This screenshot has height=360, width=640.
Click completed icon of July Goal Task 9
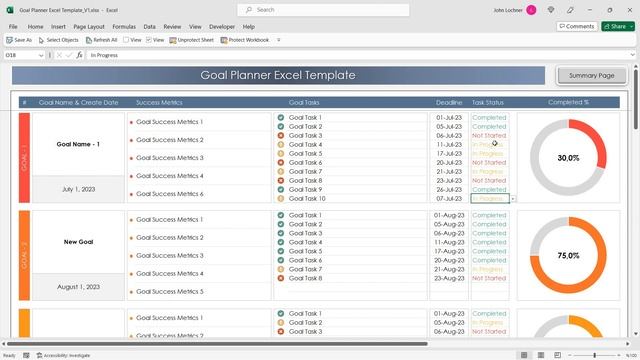281,189
